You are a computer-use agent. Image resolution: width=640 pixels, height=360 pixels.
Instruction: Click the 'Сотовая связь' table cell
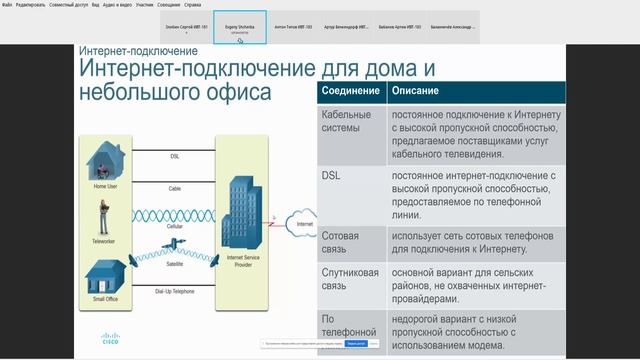pos(352,244)
